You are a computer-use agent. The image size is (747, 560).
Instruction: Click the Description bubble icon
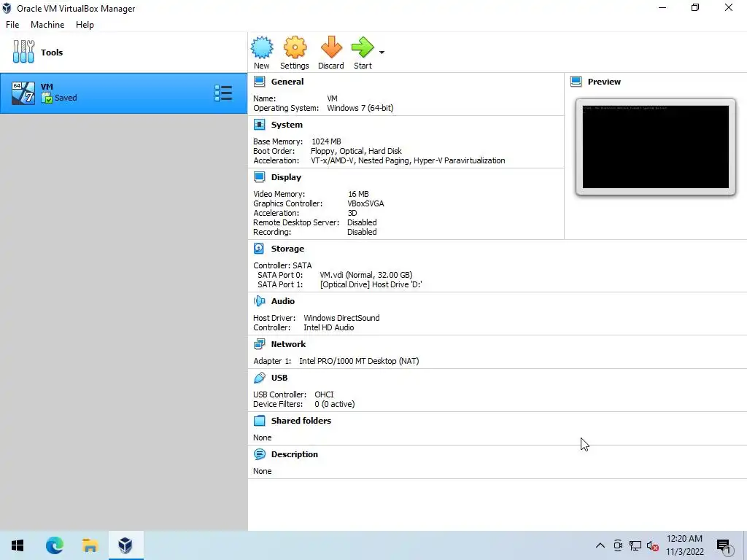(x=259, y=454)
